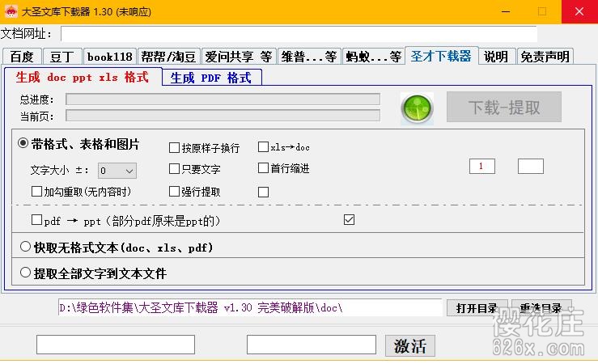Switch to 生成 PDF 格式 subtab

tap(211, 78)
